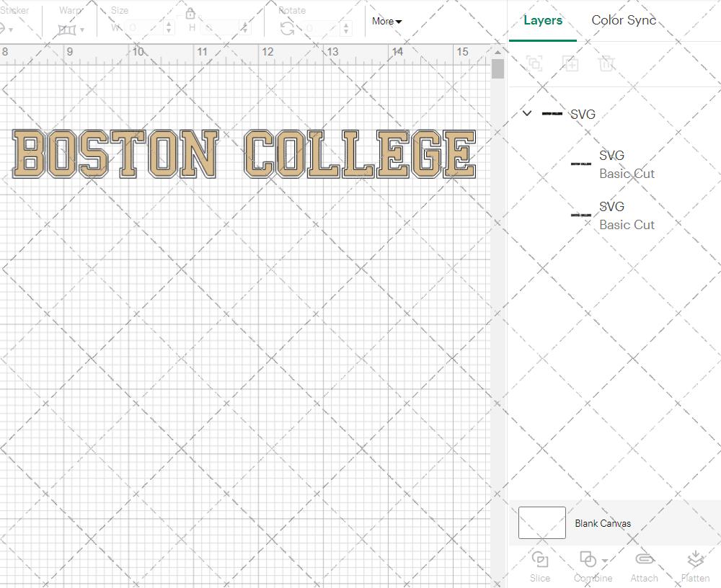Open the More dropdown
The height and width of the screenshot is (588, 721).
coord(386,22)
